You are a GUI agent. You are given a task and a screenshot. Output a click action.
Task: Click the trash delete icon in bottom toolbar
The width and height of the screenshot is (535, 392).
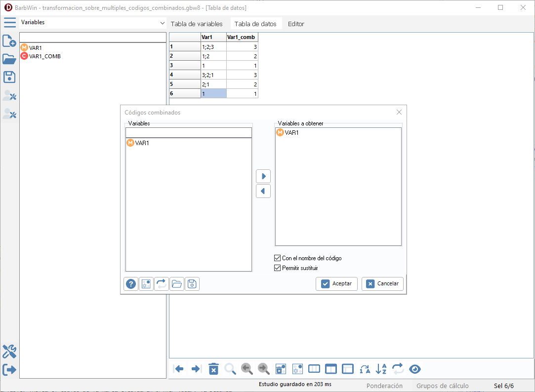(213, 369)
